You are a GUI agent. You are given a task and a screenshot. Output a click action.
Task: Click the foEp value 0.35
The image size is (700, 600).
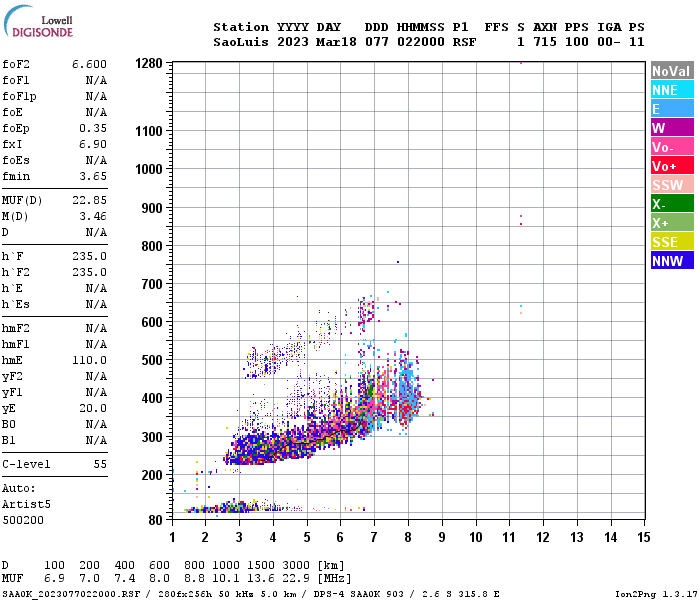[x=93, y=128]
